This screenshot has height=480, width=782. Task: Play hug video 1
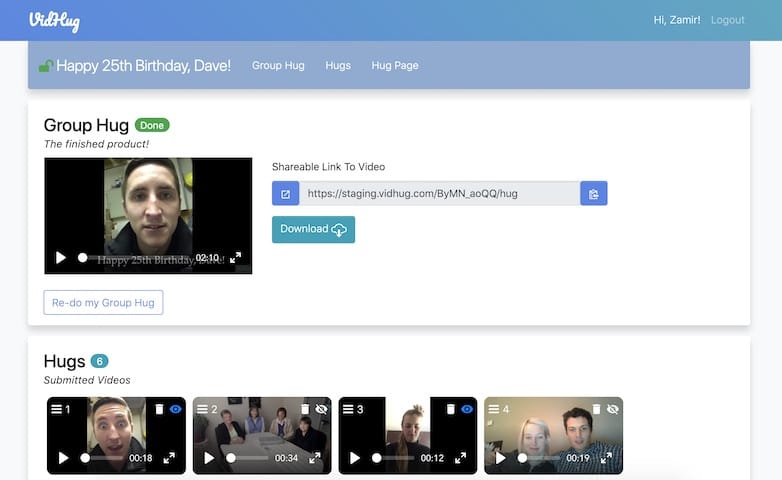[63, 458]
